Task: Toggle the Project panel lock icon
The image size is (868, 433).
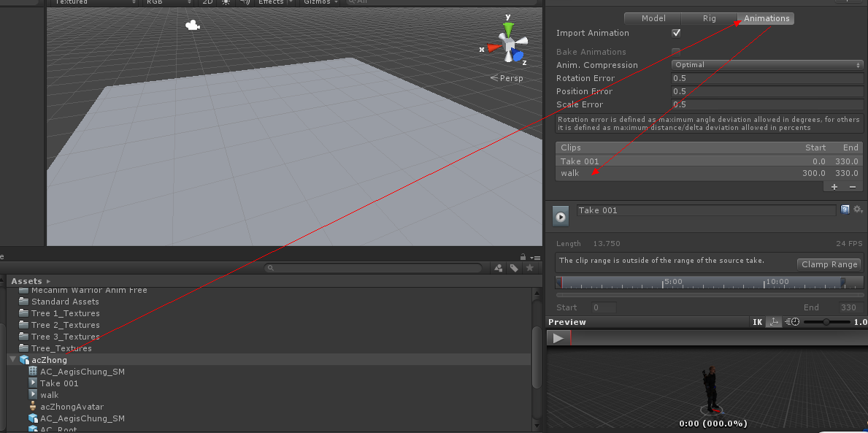Action: pyautogui.click(x=523, y=257)
